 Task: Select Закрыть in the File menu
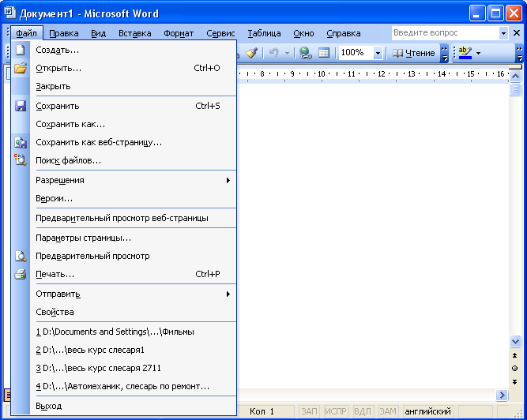click(124, 86)
